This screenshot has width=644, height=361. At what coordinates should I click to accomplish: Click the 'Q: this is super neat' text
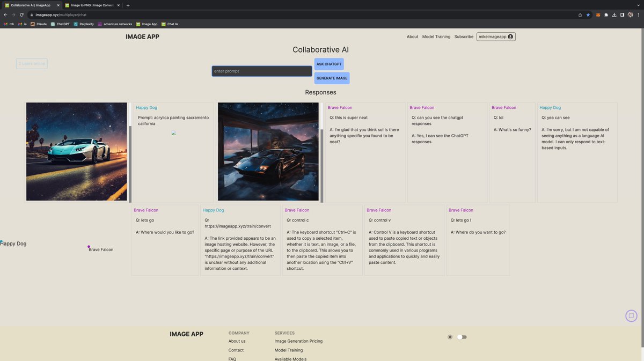[349, 117]
